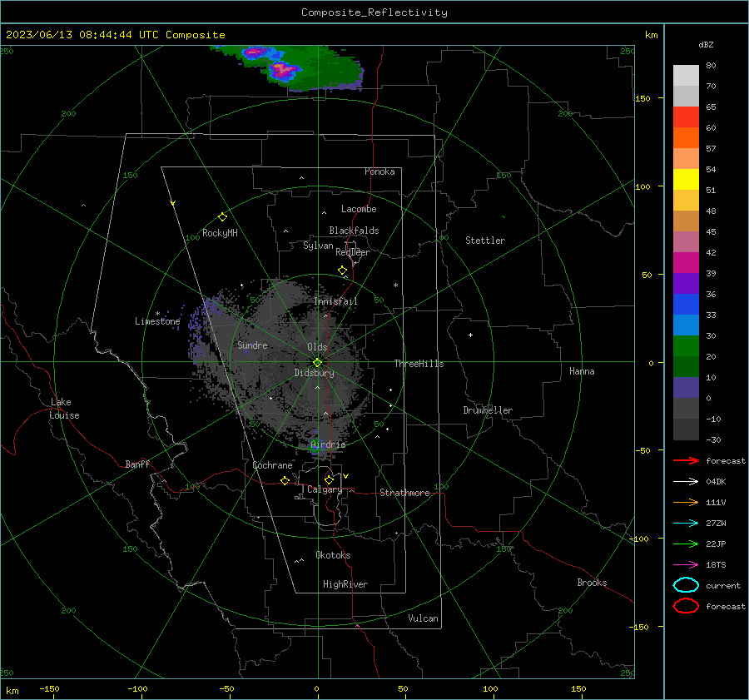Click the 'Blackfalds' label

coord(354,231)
